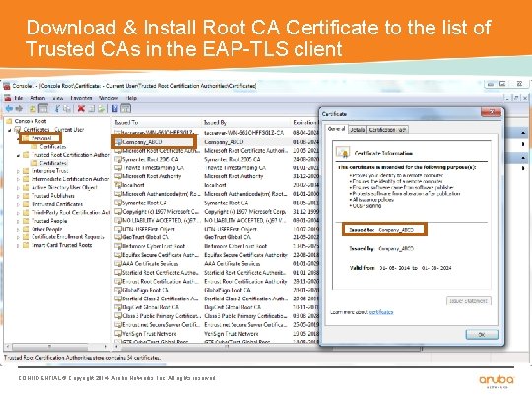Switch to the Details tab in Certificate dialog
The height and width of the screenshot is (399, 532).
click(x=358, y=130)
